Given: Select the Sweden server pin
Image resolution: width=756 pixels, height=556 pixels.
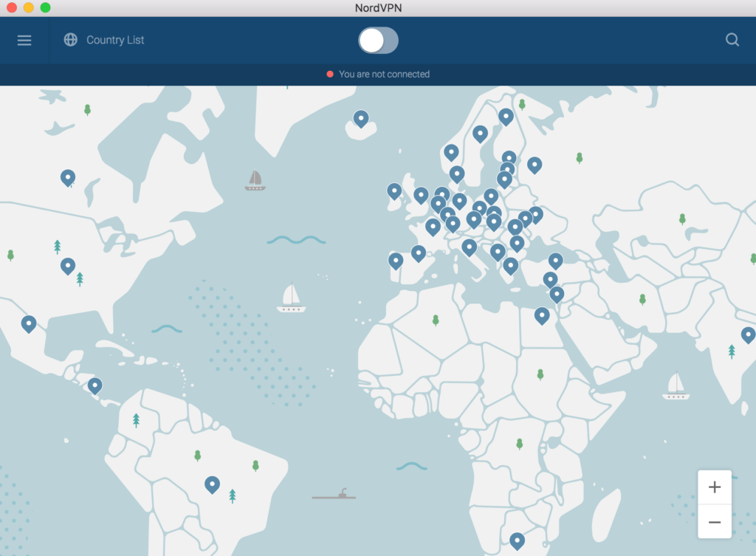Looking at the screenshot, I should 480,134.
